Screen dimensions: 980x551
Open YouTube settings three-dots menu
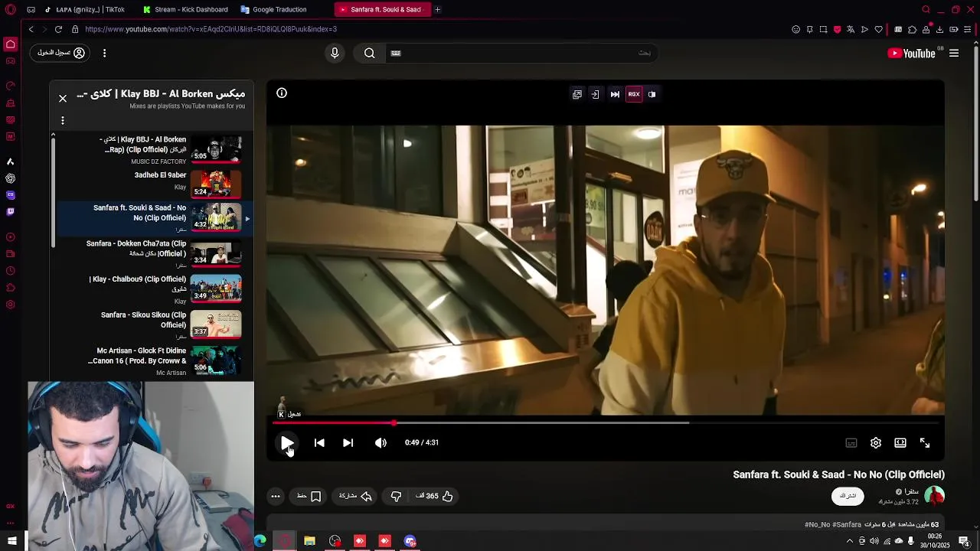[104, 53]
